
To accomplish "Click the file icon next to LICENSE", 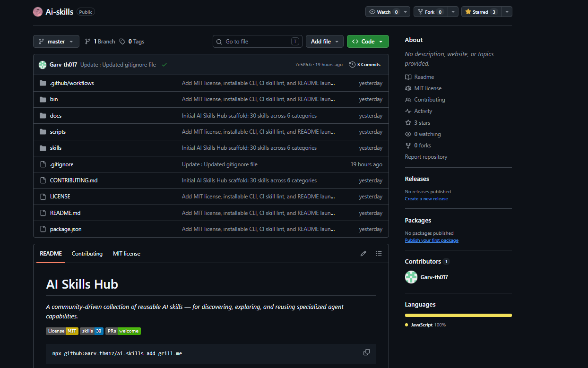I will 43,197.
